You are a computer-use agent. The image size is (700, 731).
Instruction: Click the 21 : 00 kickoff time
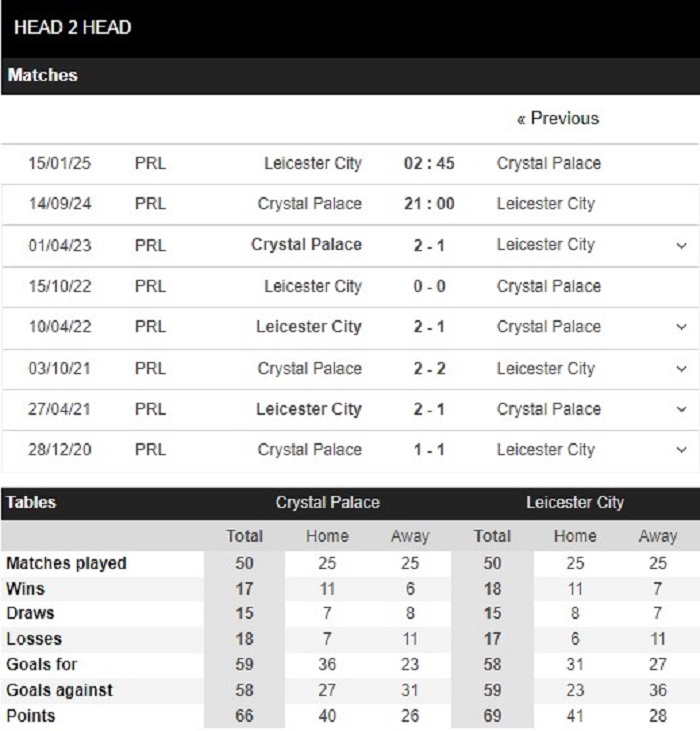tap(429, 204)
